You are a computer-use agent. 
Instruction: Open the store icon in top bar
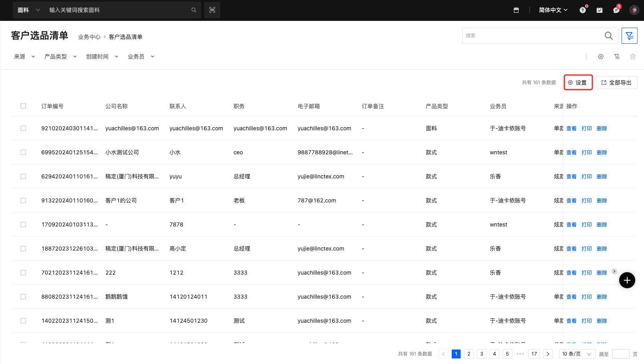tap(516, 10)
